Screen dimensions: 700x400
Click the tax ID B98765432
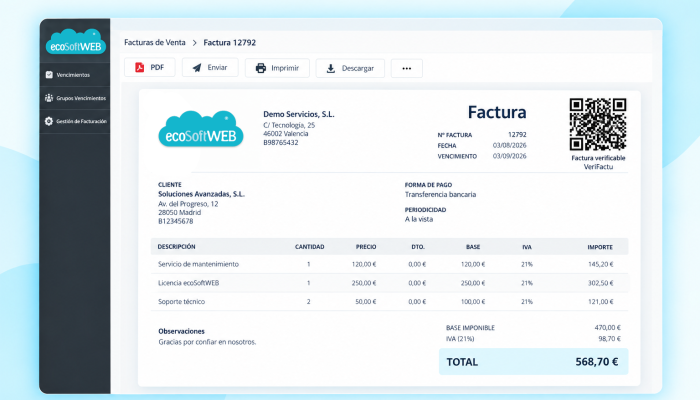click(x=281, y=142)
